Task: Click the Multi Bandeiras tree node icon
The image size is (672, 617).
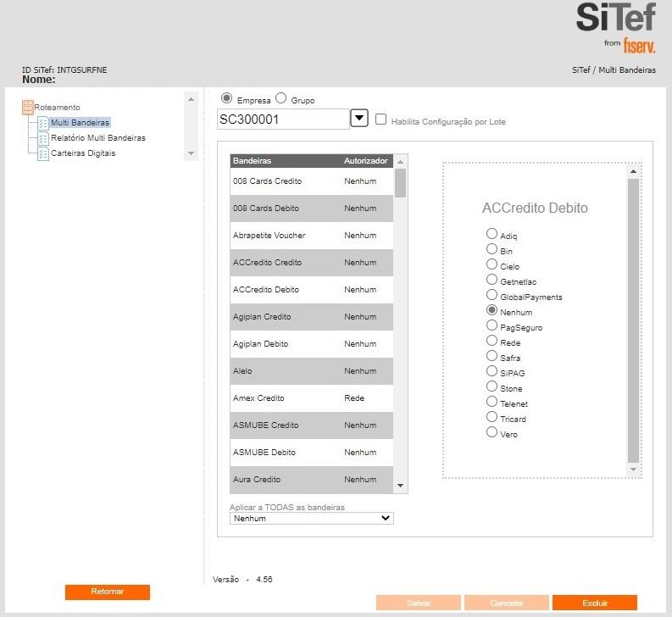Action: [43, 123]
